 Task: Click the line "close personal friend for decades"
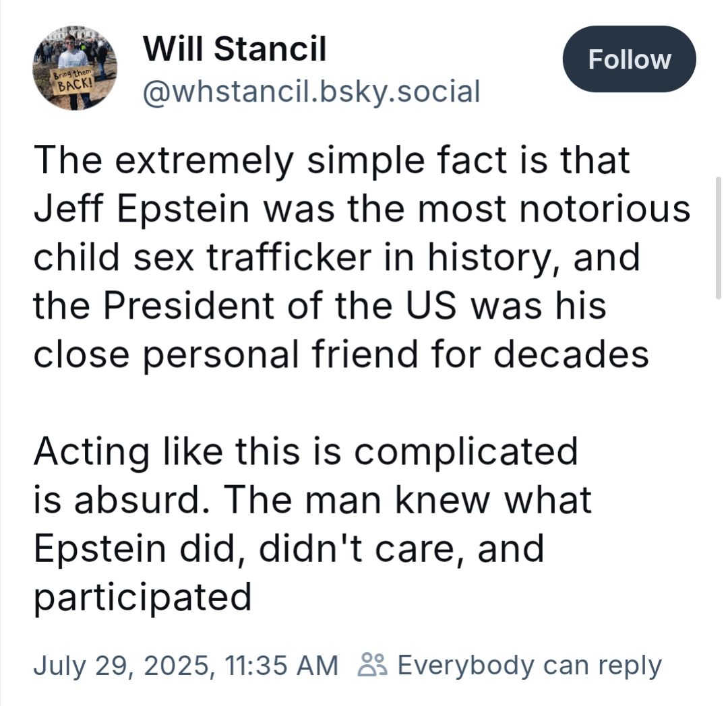pos(340,354)
